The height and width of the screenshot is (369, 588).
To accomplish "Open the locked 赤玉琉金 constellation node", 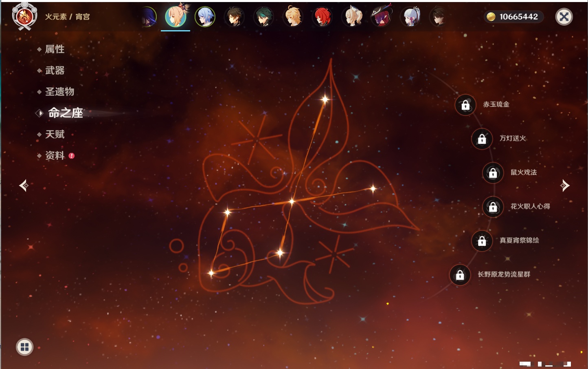I will tap(465, 105).
